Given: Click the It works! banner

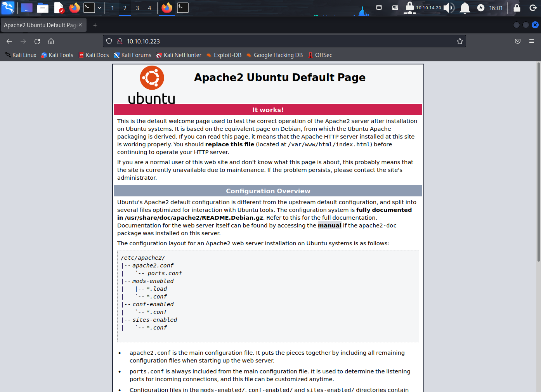Looking at the screenshot, I should tap(268, 110).
